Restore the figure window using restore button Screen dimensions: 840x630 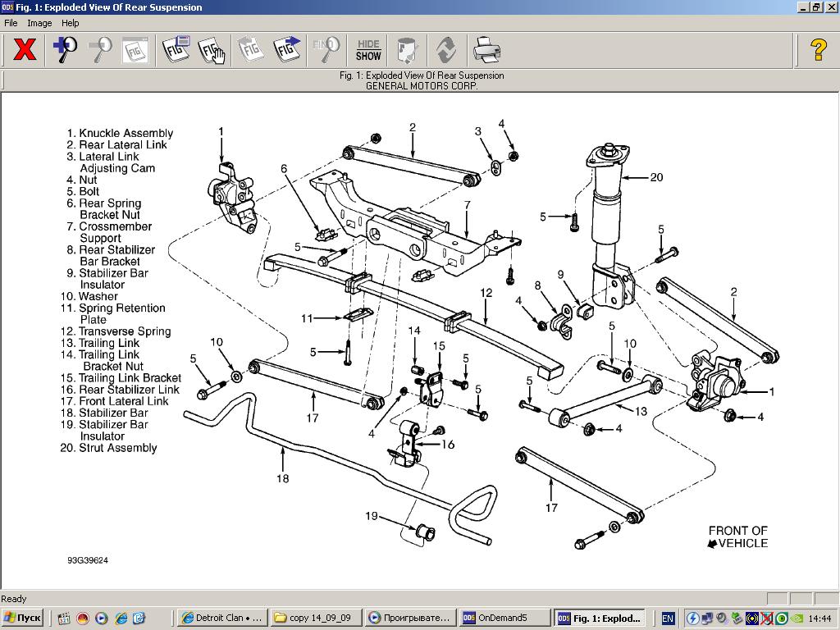(815, 7)
